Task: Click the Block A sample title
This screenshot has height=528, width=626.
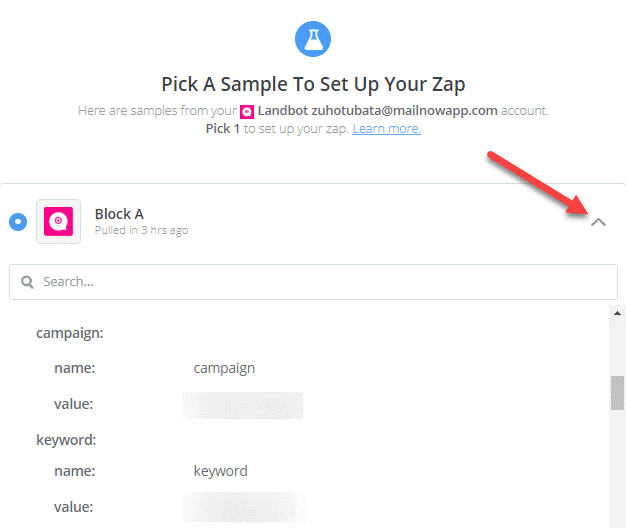Action: [119, 214]
